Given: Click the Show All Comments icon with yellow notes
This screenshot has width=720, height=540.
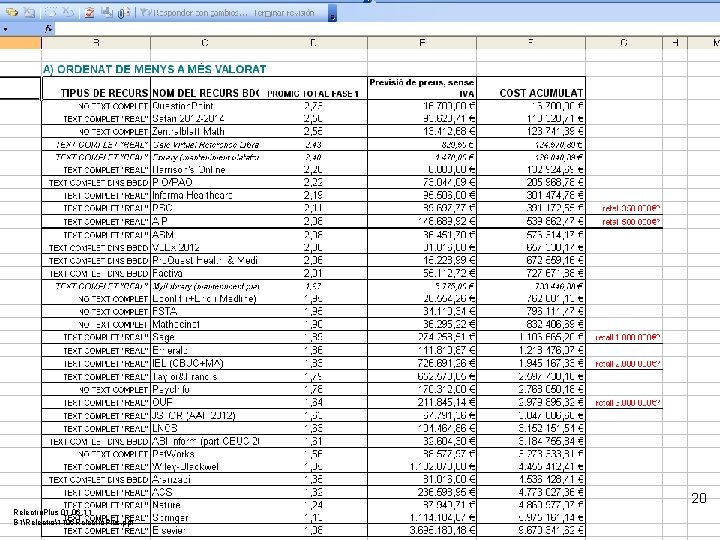Looking at the screenshot, I should 12,12.
